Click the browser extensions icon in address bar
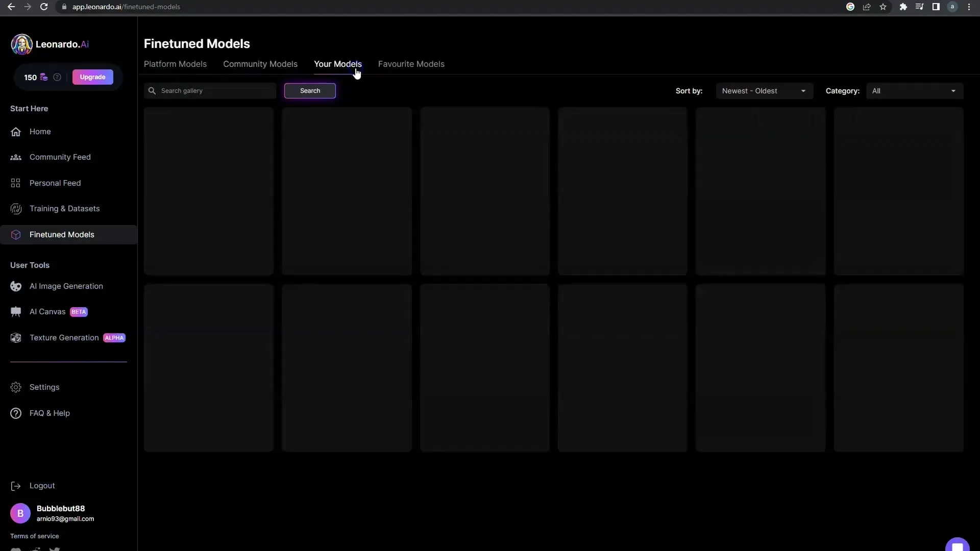Screen dimensions: 980x551 903,7
